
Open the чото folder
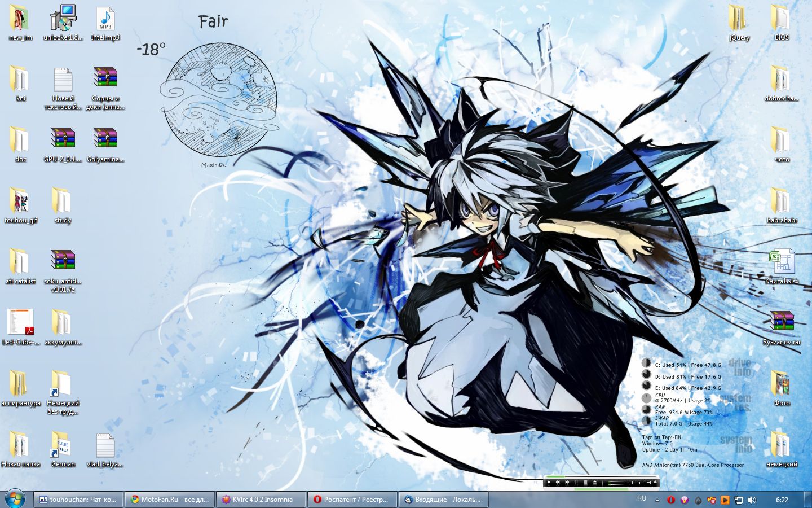coord(782,144)
